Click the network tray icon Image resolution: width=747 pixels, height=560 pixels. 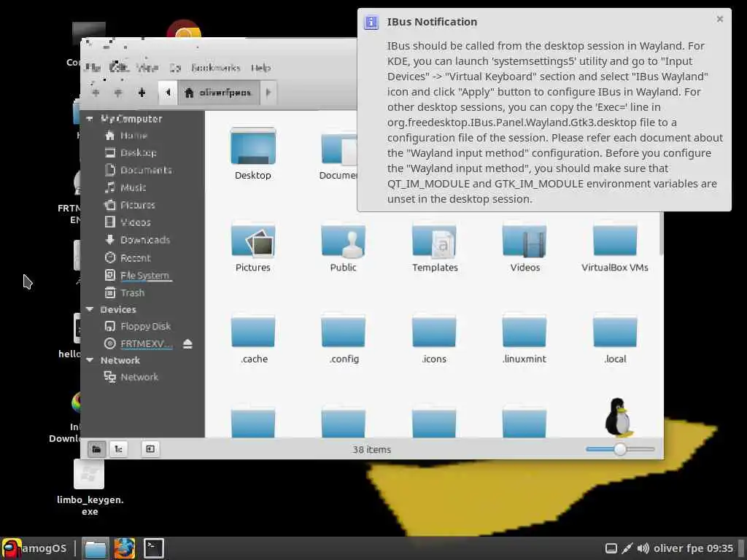(x=627, y=548)
